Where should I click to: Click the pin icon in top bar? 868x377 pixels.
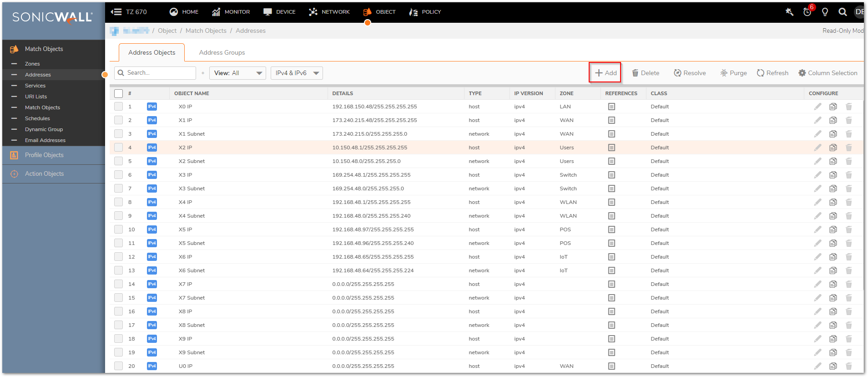[x=789, y=12]
